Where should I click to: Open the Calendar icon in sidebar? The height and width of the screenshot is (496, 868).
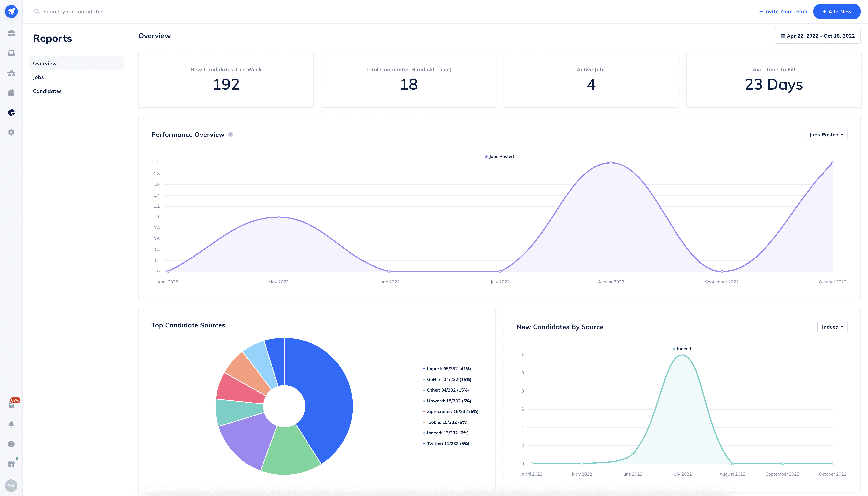[x=11, y=93]
